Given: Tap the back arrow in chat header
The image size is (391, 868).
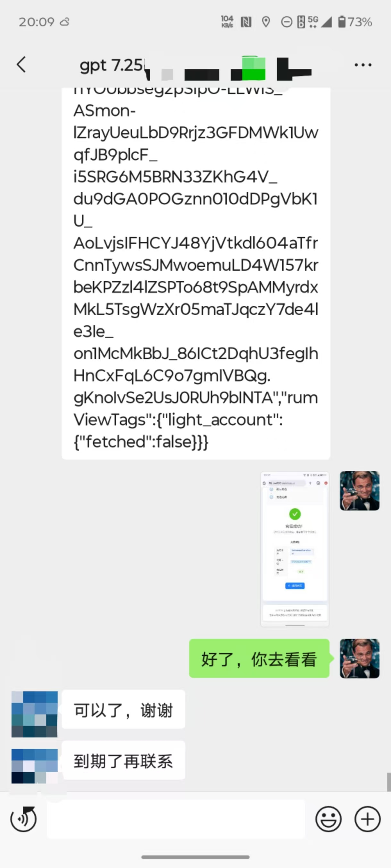Looking at the screenshot, I should [21, 64].
